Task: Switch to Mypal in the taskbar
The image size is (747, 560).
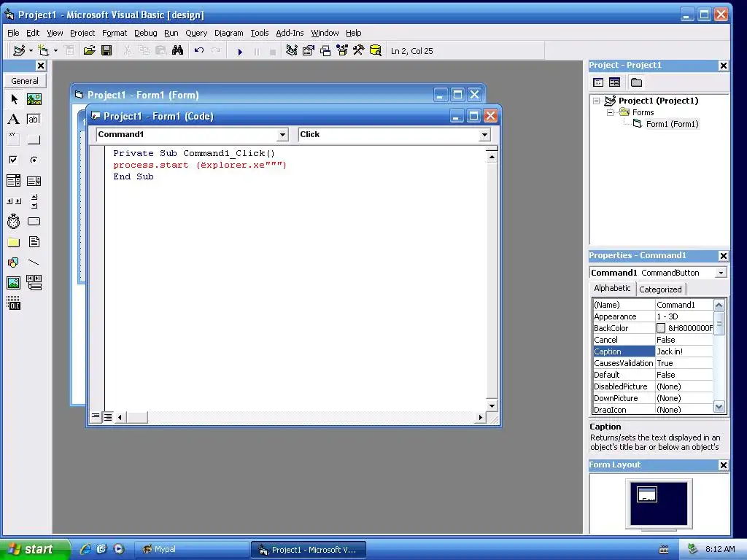Action: [x=191, y=549]
